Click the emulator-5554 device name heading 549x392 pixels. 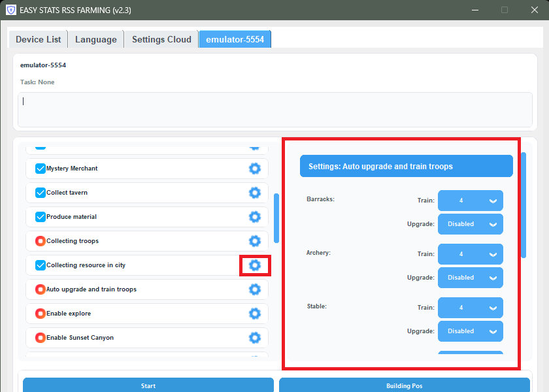[x=43, y=65]
